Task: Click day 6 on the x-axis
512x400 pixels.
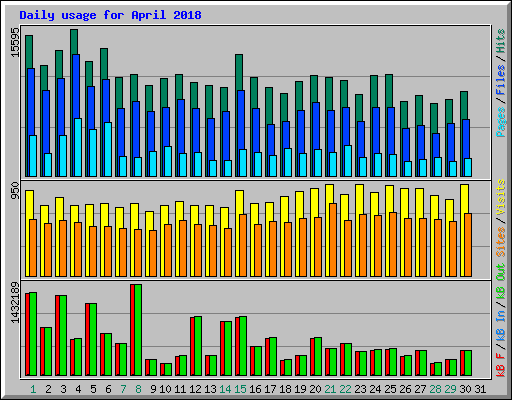Action: [108, 389]
